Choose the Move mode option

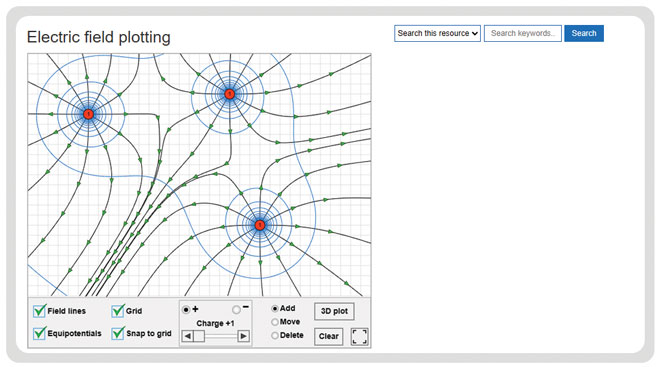click(x=275, y=322)
